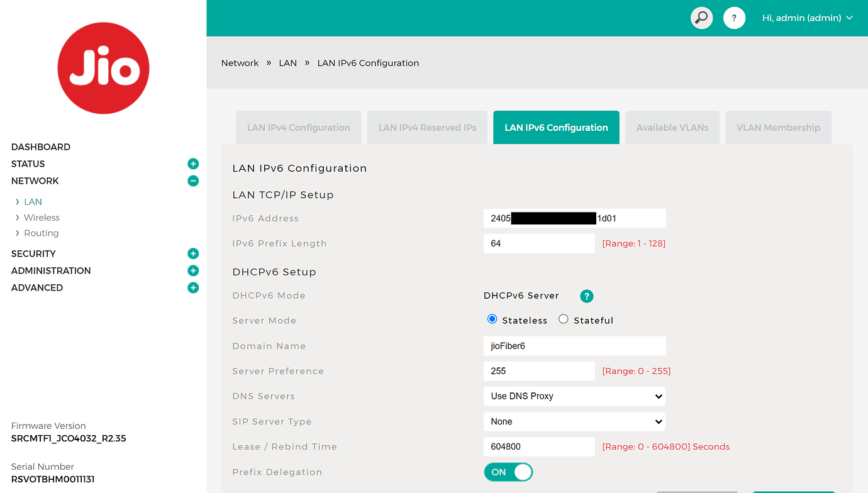Switch to the LAN IPv4 Configuration tab
This screenshot has width=868, height=493.
298,127
